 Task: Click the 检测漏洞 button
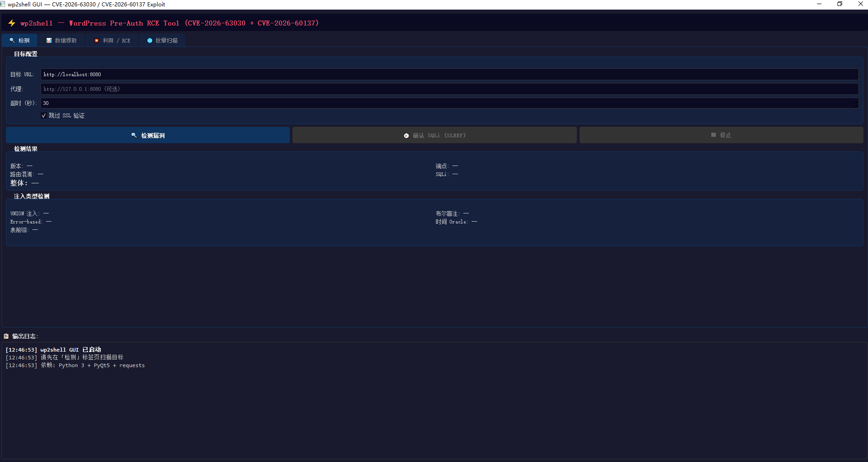click(x=148, y=135)
